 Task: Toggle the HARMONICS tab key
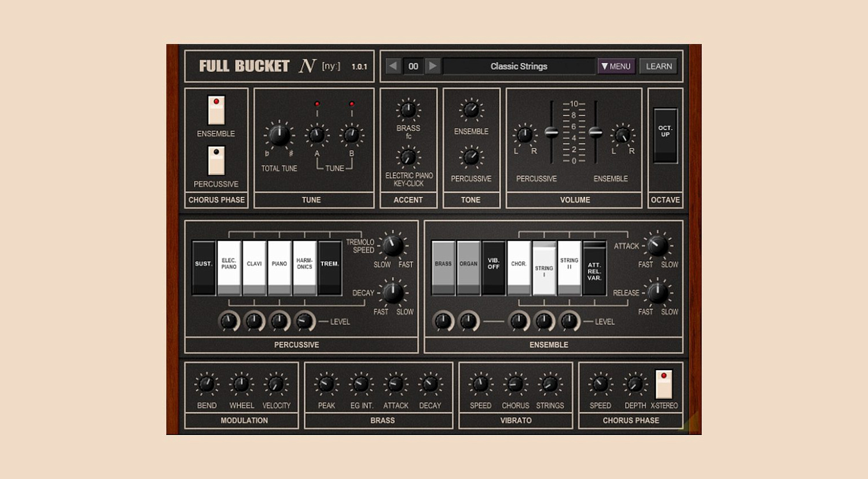[x=304, y=268]
